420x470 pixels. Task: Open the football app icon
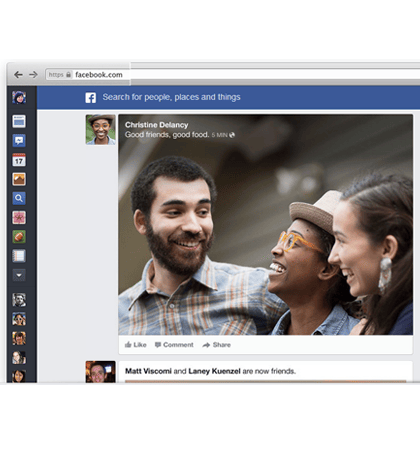(x=19, y=237)
